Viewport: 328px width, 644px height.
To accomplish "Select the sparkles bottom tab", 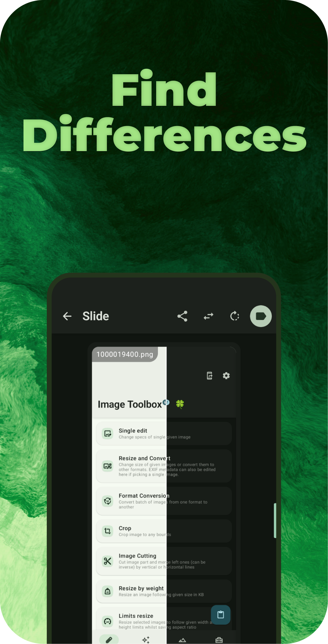I will [146, 640].
